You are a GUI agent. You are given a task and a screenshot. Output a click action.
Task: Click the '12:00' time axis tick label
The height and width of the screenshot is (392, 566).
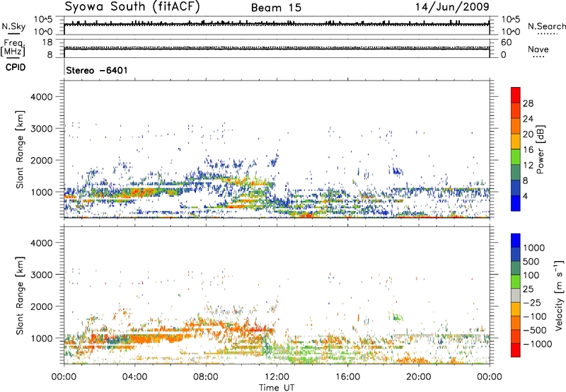click(x=277, y=377)
